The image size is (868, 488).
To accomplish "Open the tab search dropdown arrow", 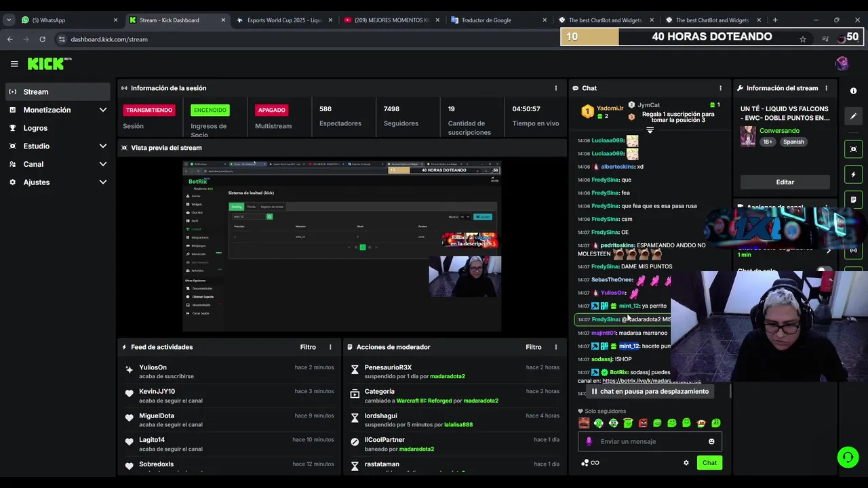I will click(9, 20).
